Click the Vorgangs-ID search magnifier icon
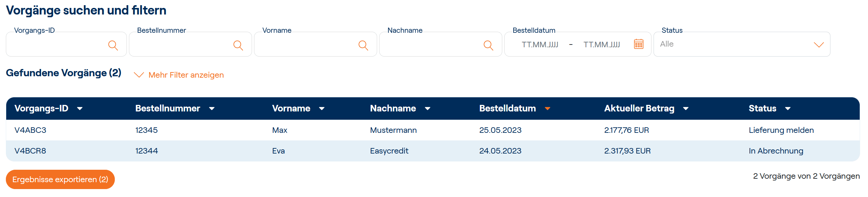This screenshot has width=868, height=197. point(113,45)
